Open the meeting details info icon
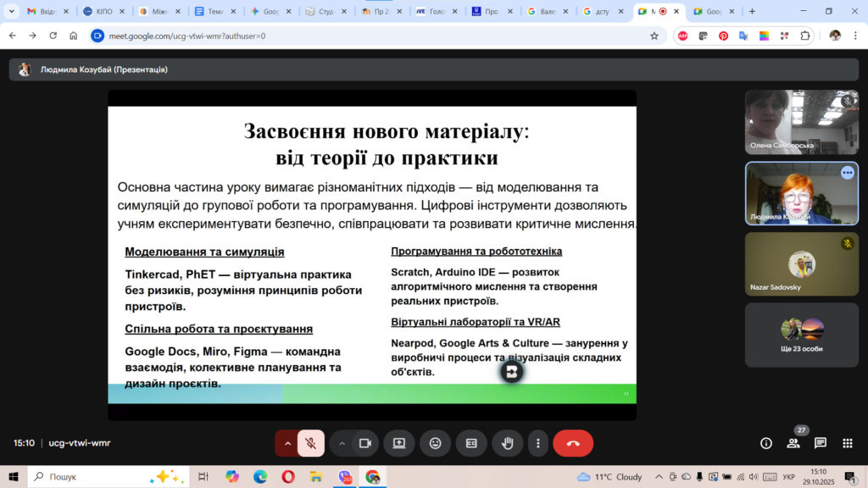Image resolution: width=868 pixels, height=488 pixels. [x=766, y=443]
